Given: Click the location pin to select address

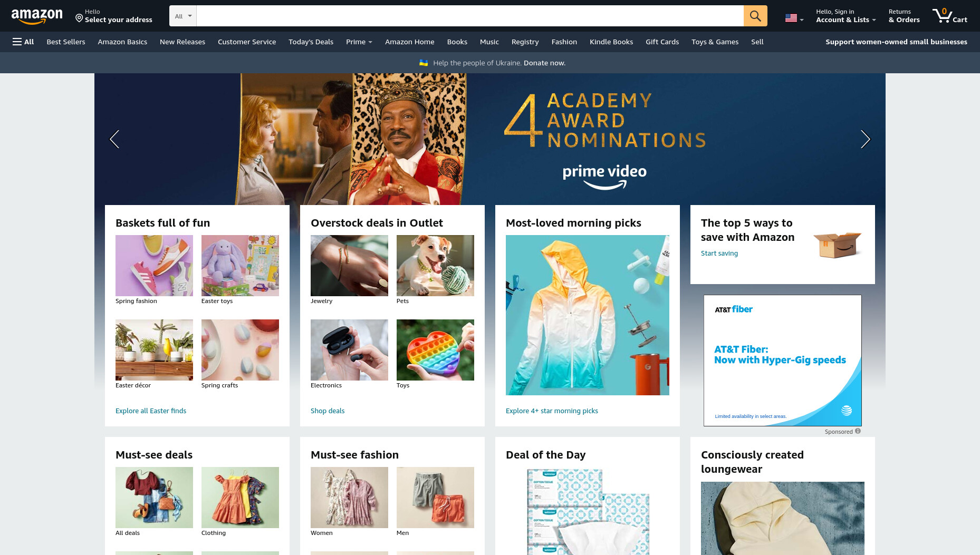Looking at the screenshot, I should click(79, 18).
